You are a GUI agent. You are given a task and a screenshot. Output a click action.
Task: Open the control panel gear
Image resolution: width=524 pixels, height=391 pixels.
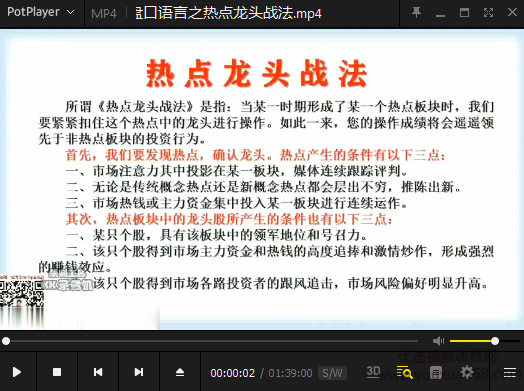click(x=467, y=372)
